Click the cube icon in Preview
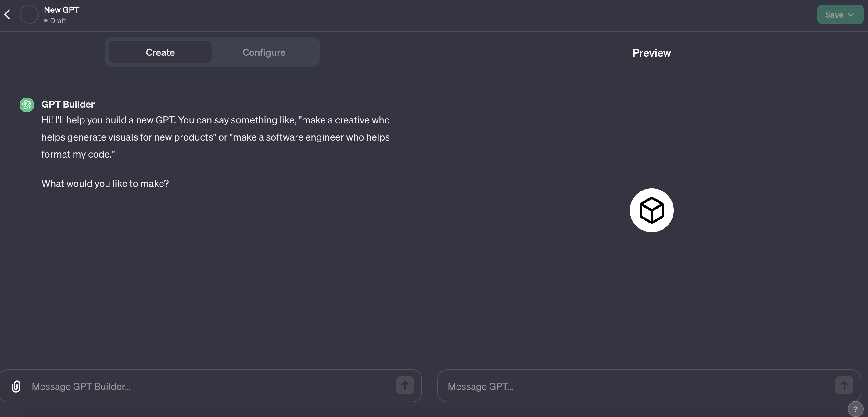The image size is (868, 417). coord(651,210)
